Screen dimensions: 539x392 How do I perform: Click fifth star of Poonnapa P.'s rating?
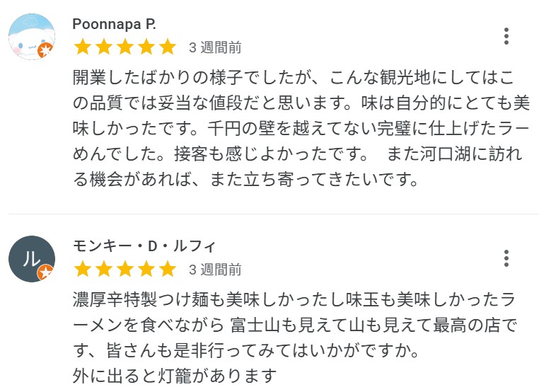coord(168,47)
